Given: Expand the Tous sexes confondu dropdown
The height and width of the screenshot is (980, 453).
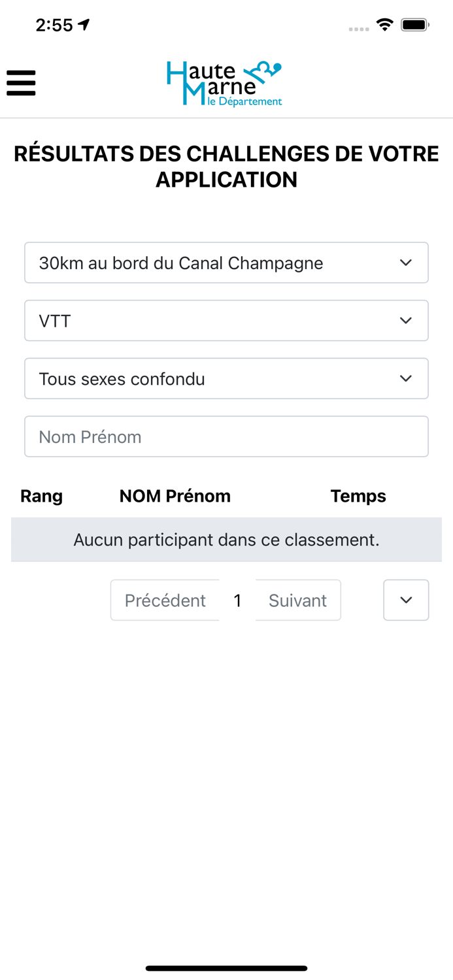Looking at the screenshot, I should (226, 378).
